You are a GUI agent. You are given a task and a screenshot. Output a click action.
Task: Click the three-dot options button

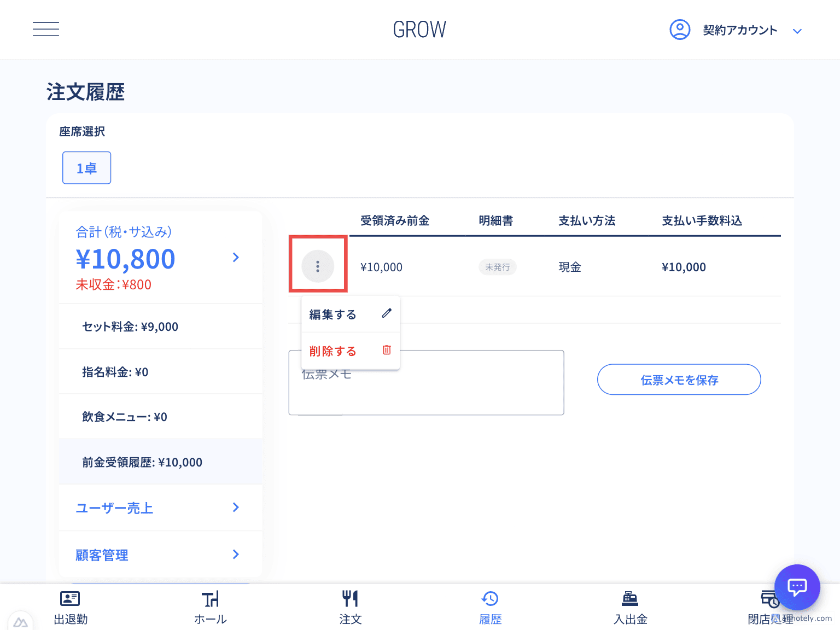tap(318, 266)
